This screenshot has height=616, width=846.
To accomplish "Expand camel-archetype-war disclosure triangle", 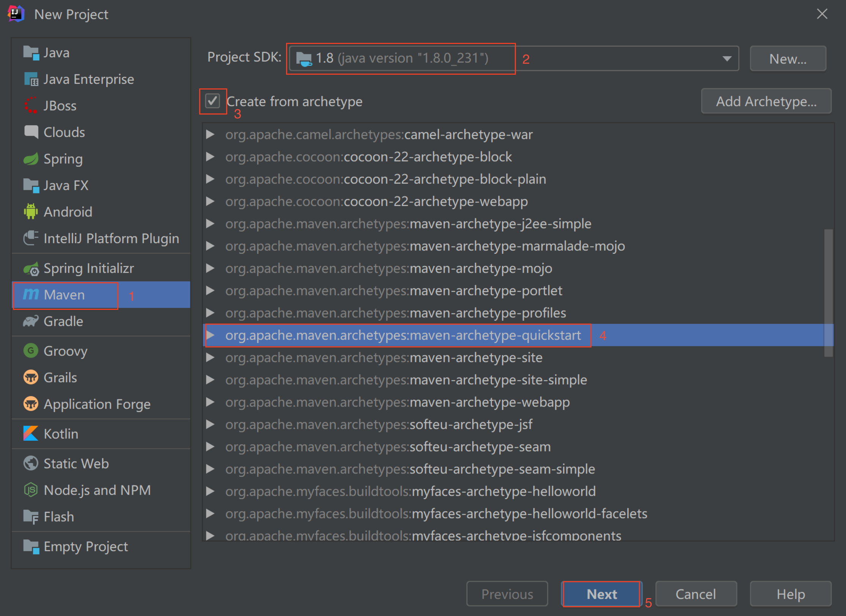I will 210,135.
